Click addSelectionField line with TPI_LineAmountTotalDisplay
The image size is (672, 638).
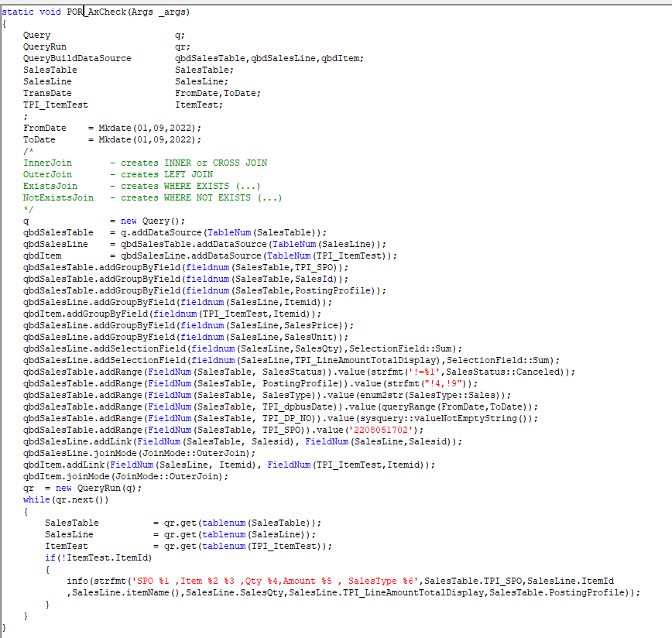[x=291, y=360]
